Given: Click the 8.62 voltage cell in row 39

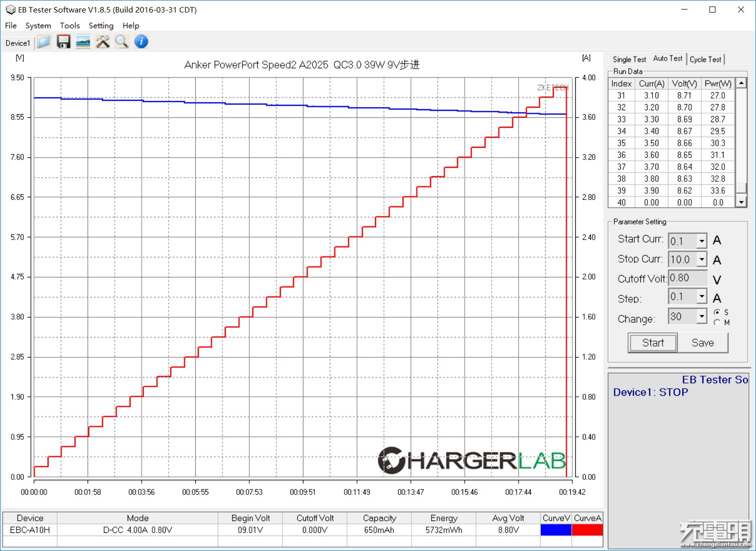Looking at the screenshot, I should pyautogui.click(x=684, y=190).
